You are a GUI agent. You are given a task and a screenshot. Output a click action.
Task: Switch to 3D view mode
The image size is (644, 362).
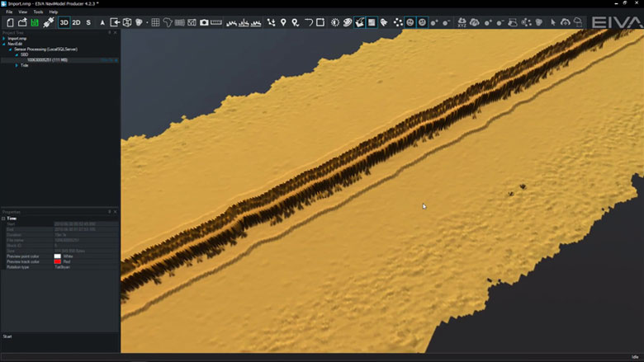pos(64,22)
